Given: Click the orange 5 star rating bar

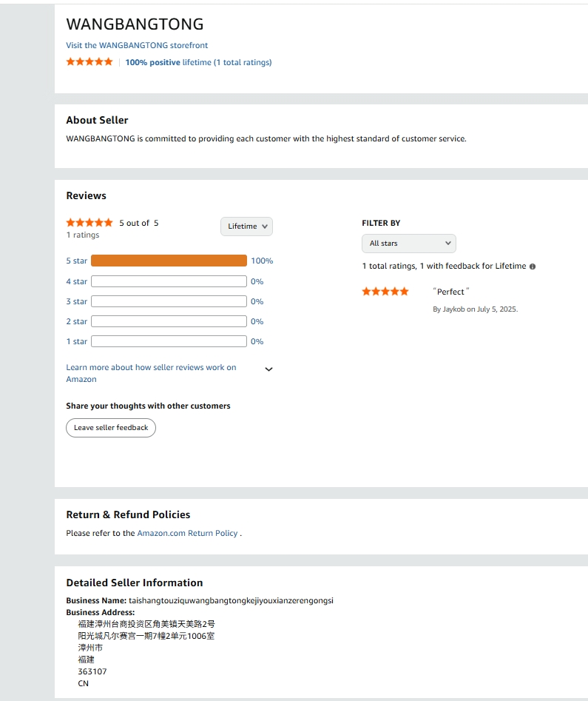Looking at the screenshot, I should [x=169, y=261].
